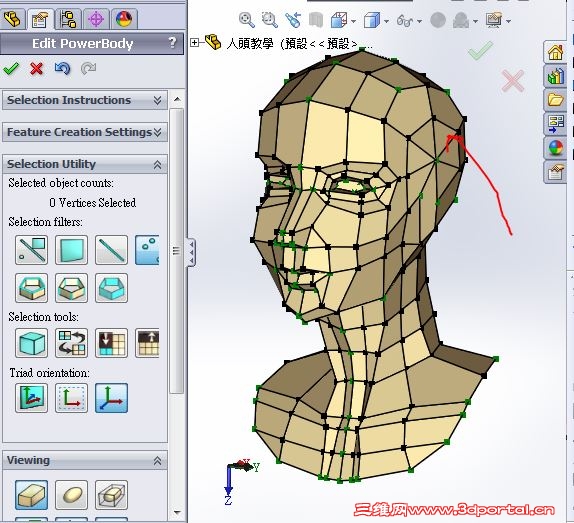Image resolution: width=574 pixels, height=523 pixels.
Task: Click the Previous View icon
Action: (x=293, y=20)
